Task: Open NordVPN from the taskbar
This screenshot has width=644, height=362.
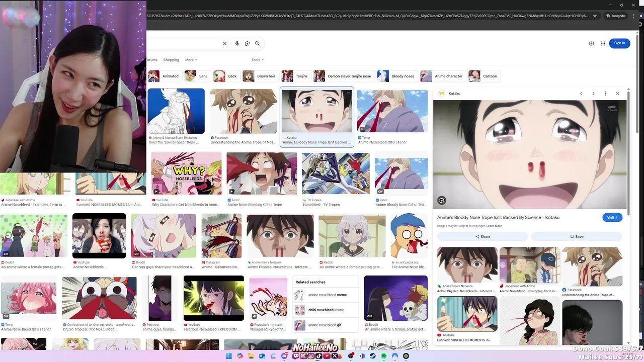Action: pyautogui.click(x=395, y=356)
